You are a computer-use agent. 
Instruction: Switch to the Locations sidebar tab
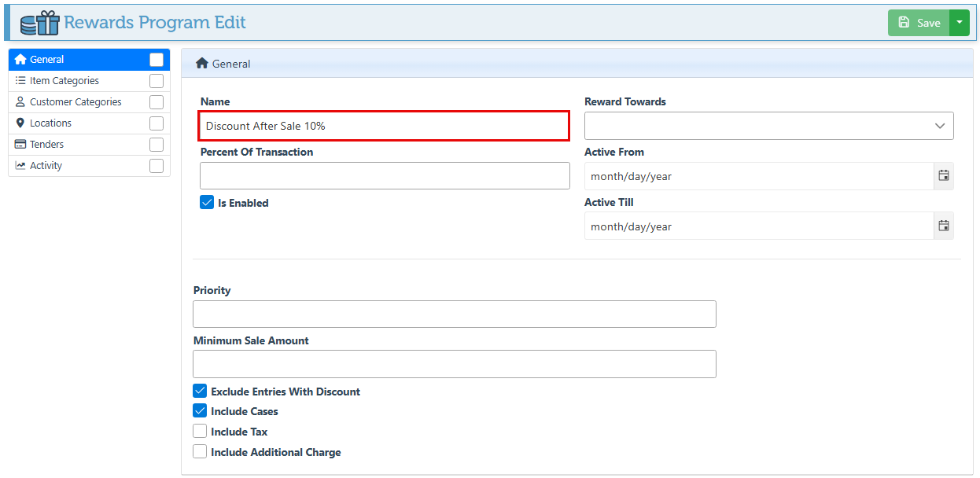tap(50, 123)
